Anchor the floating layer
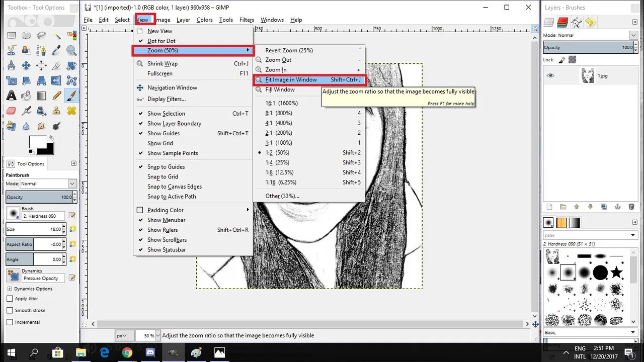This screenshot has height=362, width=644. (618, 207)
